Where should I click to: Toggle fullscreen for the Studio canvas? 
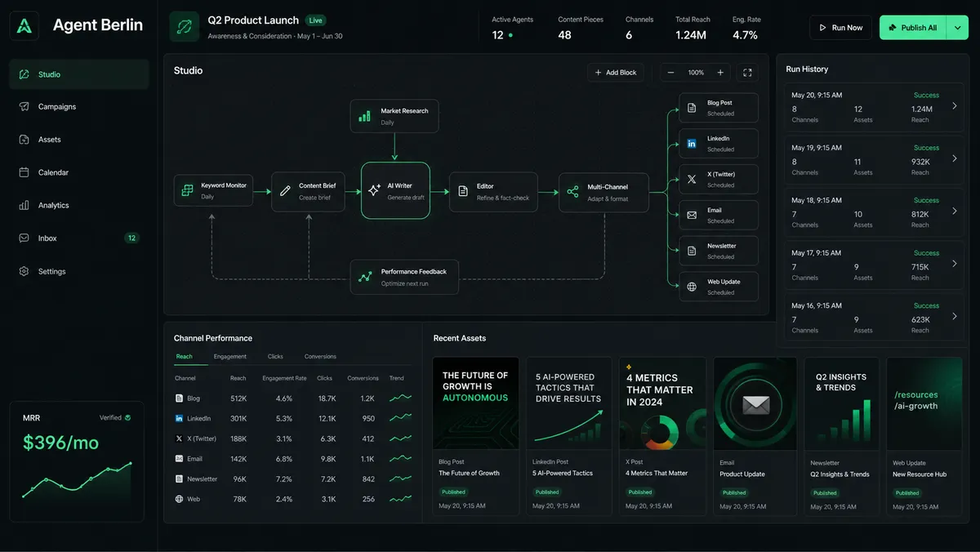coord(747,73)
